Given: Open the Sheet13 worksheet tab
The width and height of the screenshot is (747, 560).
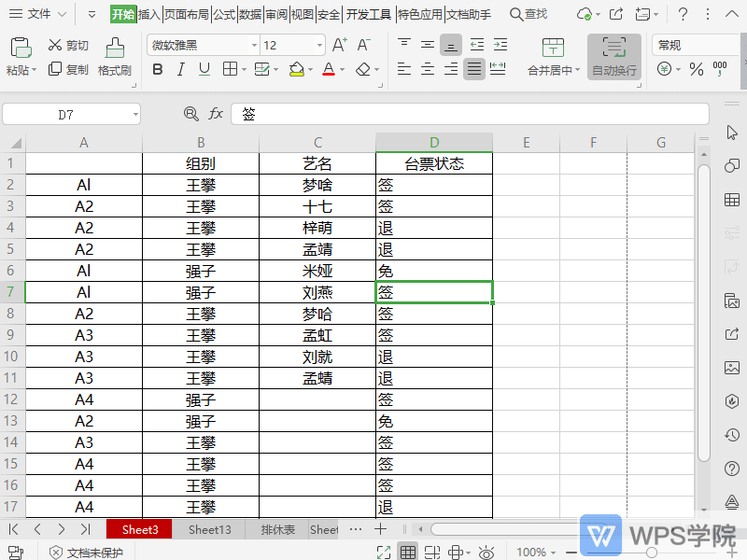Looking at the screenshot, I should click(x=209, y=529).
